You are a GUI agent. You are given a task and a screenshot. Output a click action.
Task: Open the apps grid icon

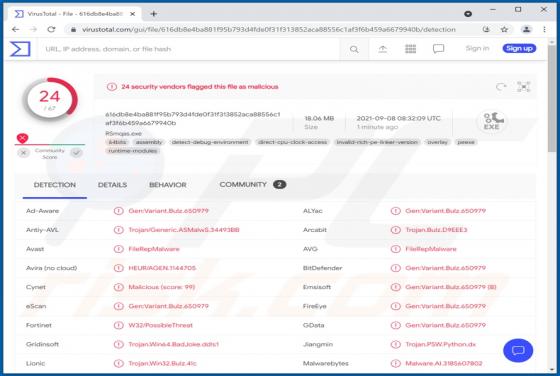[410, 49]
